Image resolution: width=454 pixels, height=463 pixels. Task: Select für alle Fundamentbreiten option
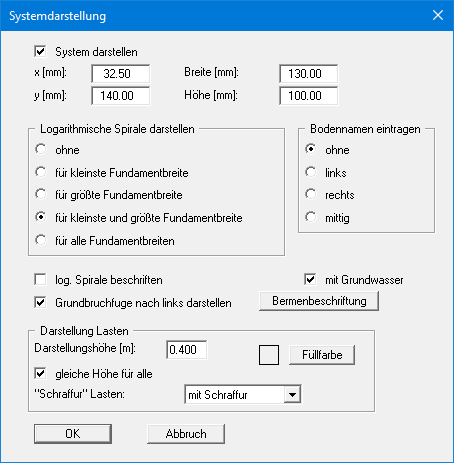pyautogui.click(x=41, y=240)
